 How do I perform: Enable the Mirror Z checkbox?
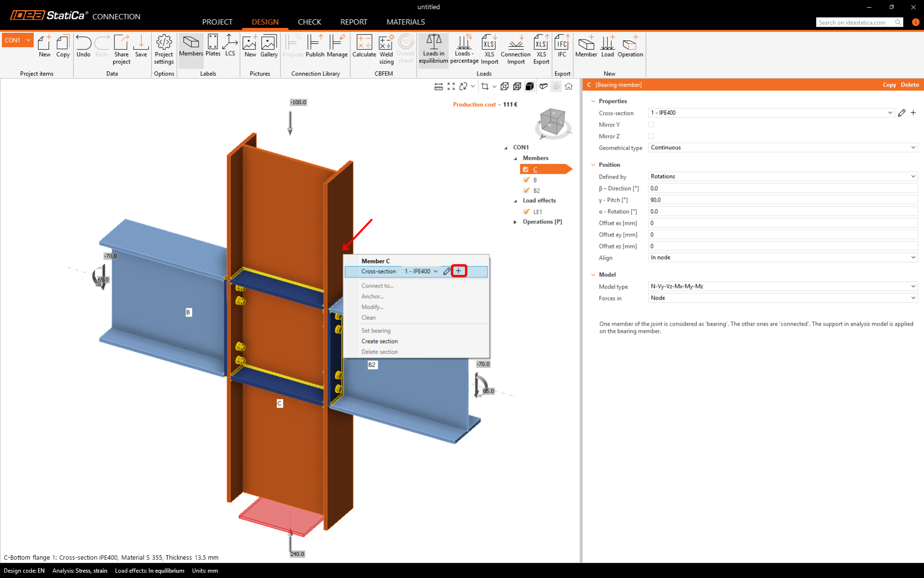click(x=651, y=136)
